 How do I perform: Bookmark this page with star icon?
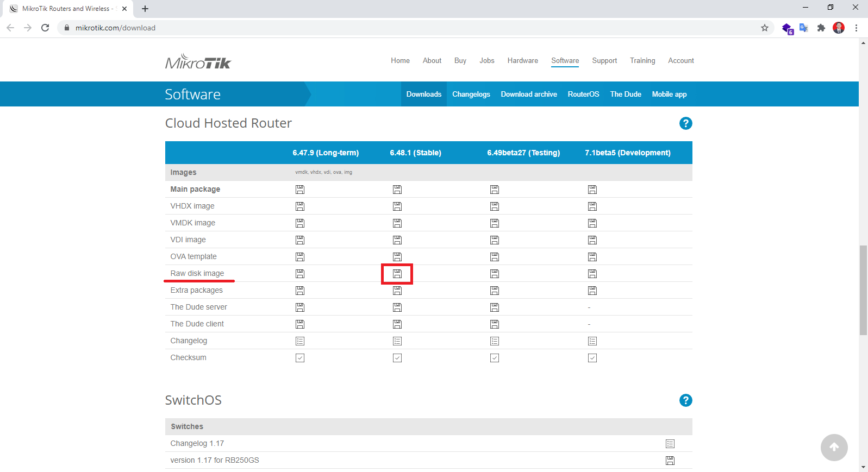point(765,28)
